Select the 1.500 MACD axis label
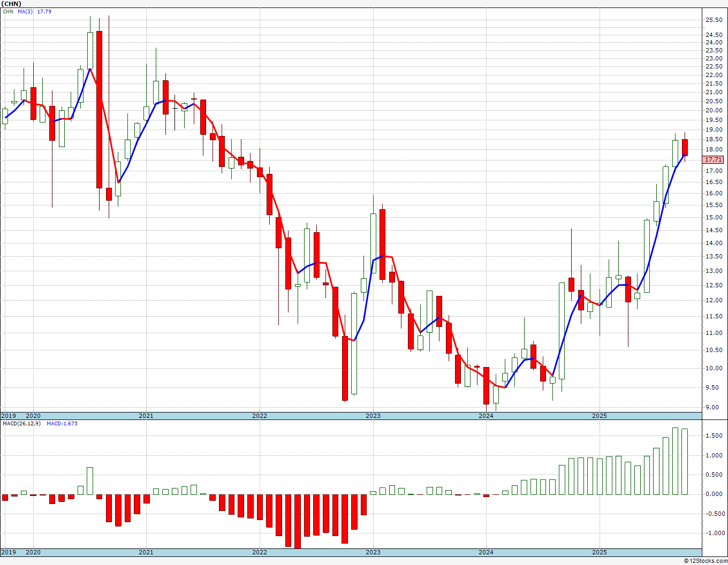 click(713, 436)
